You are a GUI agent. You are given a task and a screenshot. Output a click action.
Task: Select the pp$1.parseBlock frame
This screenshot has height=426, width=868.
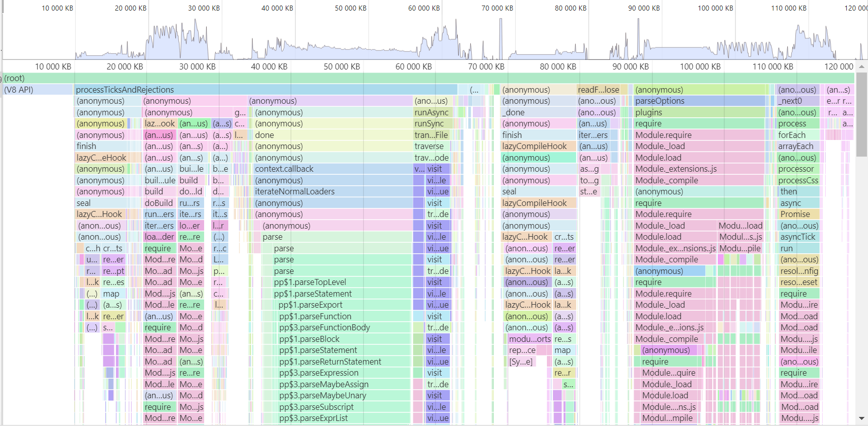(344, 339)
